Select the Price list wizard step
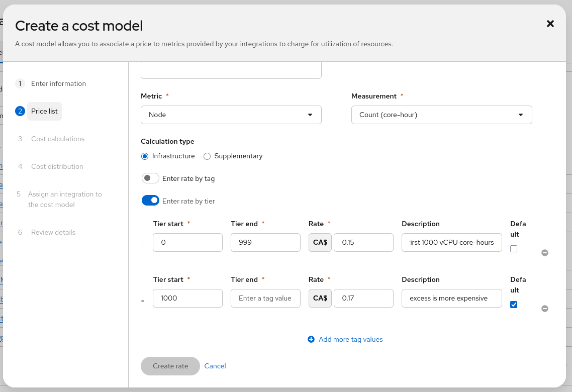 pos(44,111)
